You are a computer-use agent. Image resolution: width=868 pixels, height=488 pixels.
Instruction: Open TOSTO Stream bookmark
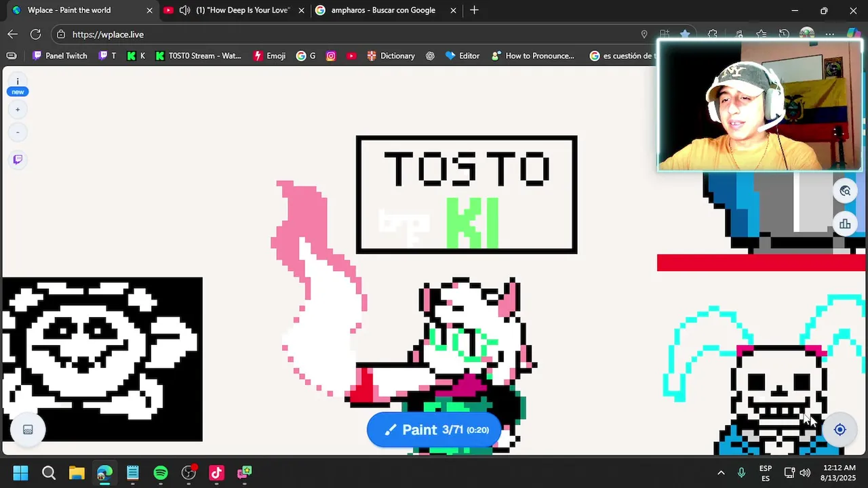(198, 56)
